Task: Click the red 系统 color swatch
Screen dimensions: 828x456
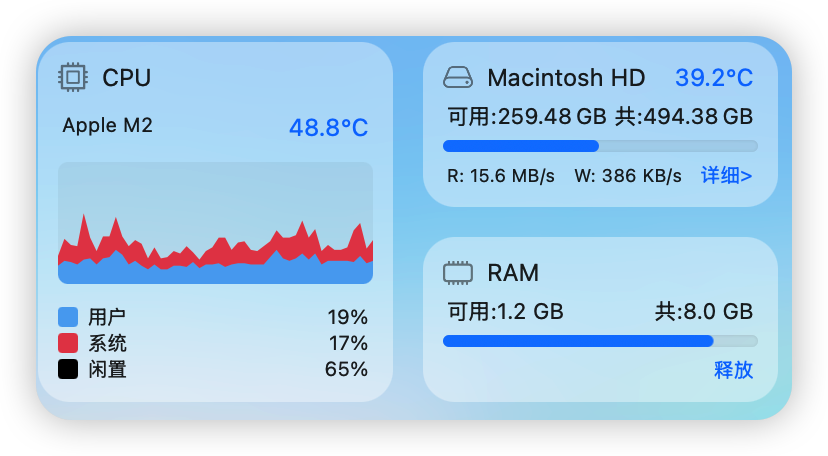Action: (x=68, y=343)
